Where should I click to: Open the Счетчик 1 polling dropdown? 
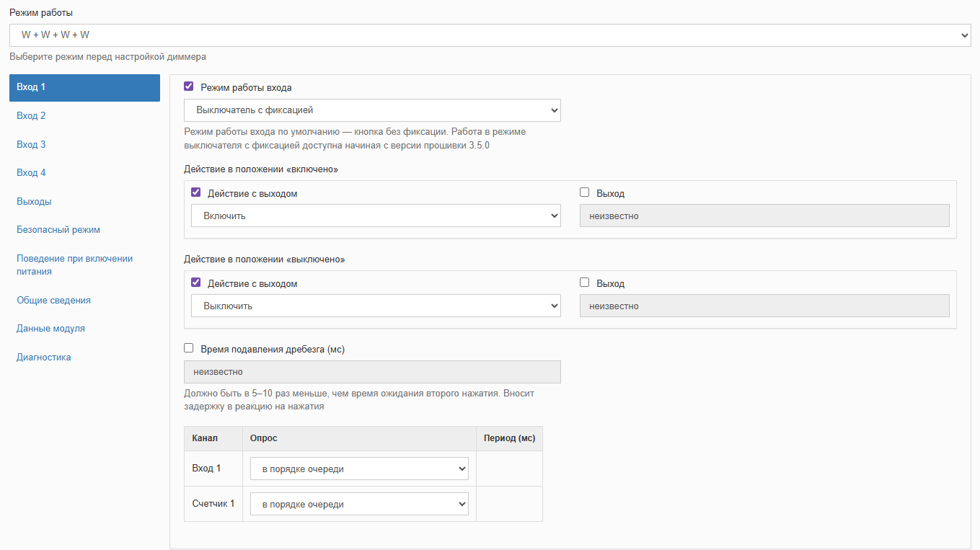359,505
